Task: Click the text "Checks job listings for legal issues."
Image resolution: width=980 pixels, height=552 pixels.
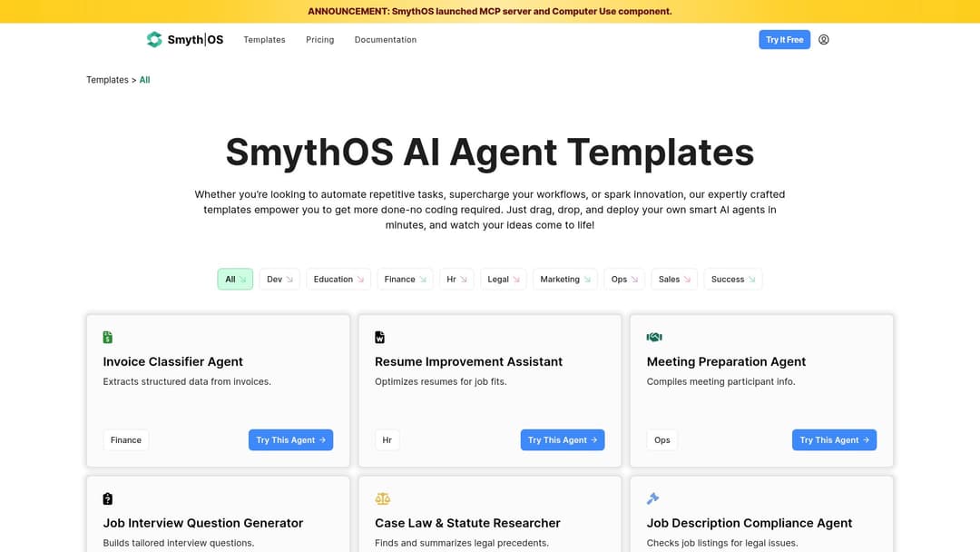Action: click(722, 543)
